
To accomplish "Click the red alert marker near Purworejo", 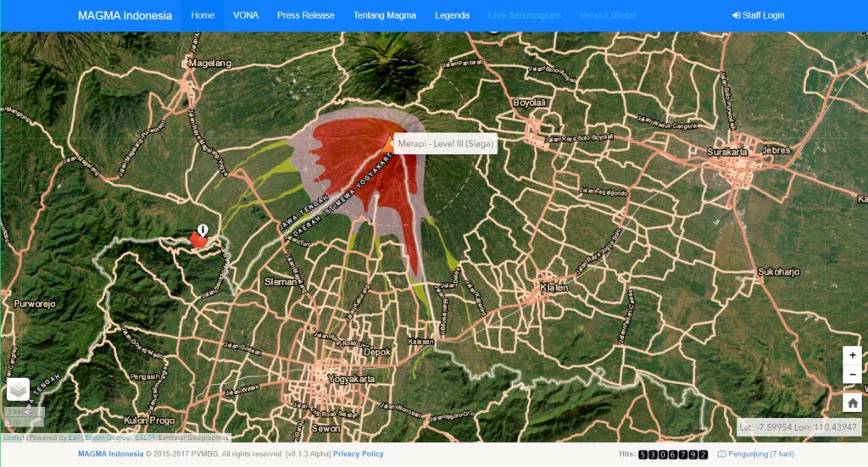I will tap(199, 239).
